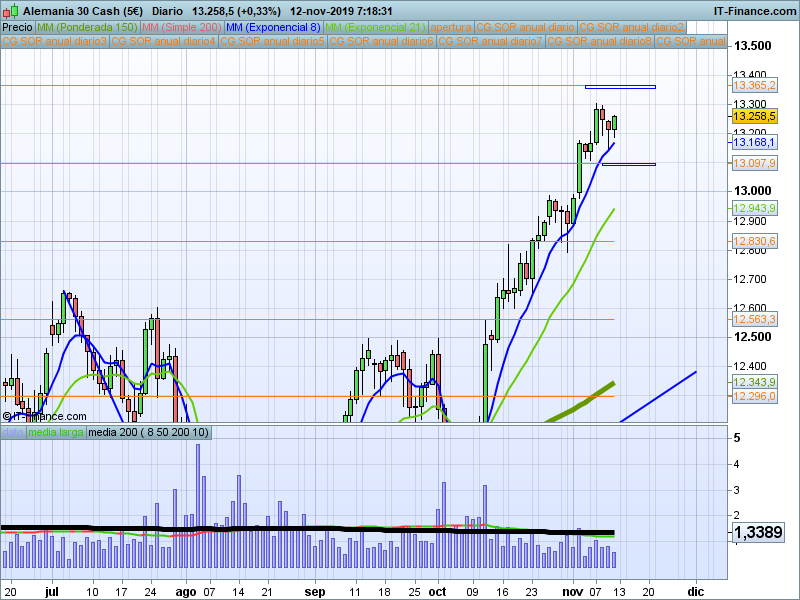Click the dato label in volume panel
The image size is (800, 600).
pos(13,433)
